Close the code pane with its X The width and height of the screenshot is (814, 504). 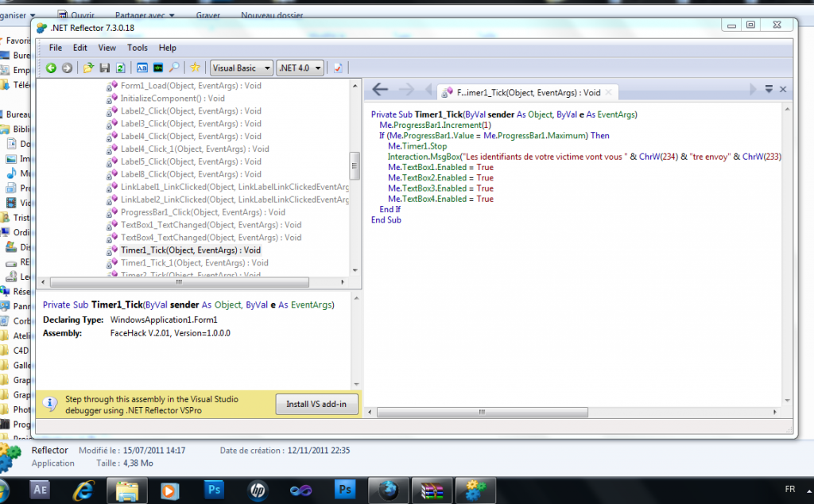pyautogui.click(x=783, y=89)
